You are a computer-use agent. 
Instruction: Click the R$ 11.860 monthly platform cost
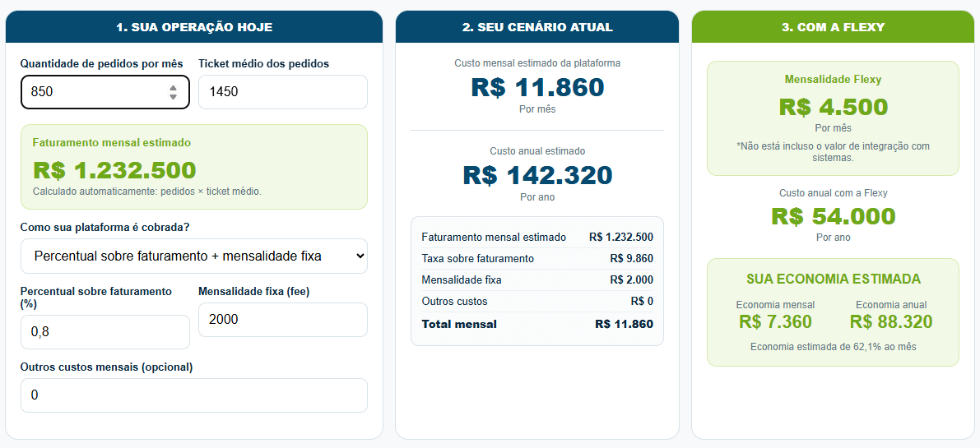coord(537,87)
